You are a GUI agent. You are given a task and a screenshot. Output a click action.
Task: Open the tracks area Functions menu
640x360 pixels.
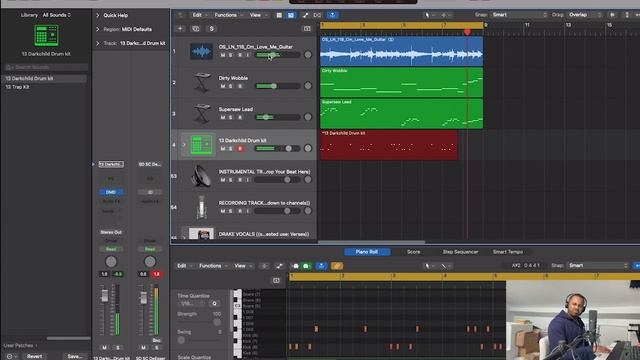(x=228, y=15)
